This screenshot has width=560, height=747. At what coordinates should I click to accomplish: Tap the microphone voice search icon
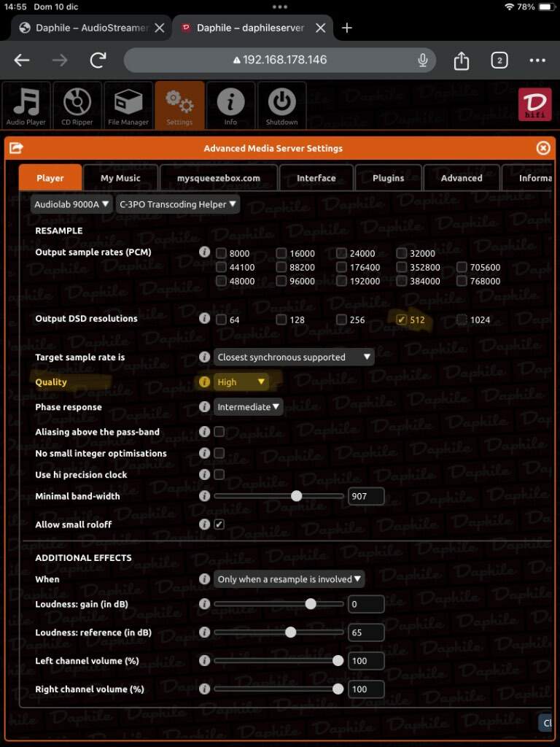tap(422, 60)
